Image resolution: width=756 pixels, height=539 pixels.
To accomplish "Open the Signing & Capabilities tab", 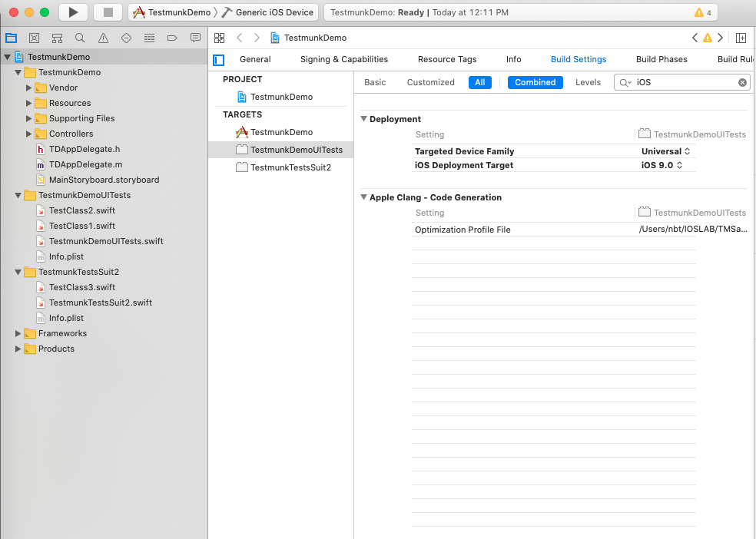I will coord(344,59).
